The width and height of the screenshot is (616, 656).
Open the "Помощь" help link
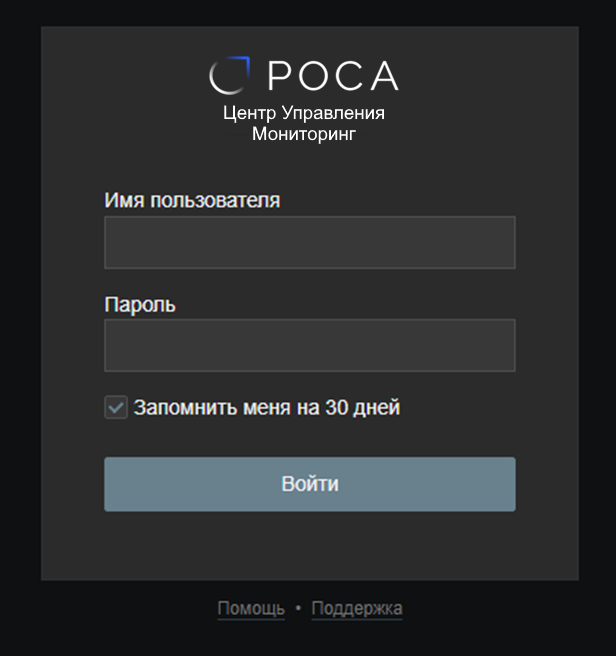251,608
